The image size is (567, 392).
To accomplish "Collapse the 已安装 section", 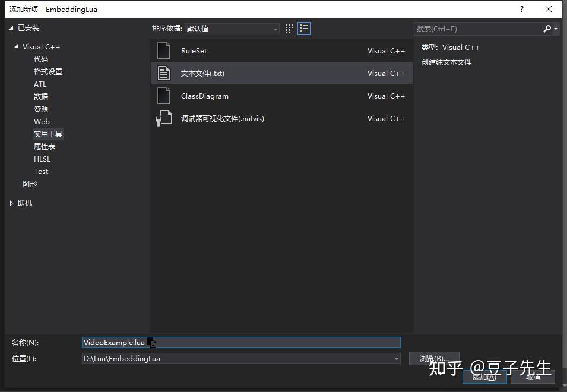I will tap(10, 27).
